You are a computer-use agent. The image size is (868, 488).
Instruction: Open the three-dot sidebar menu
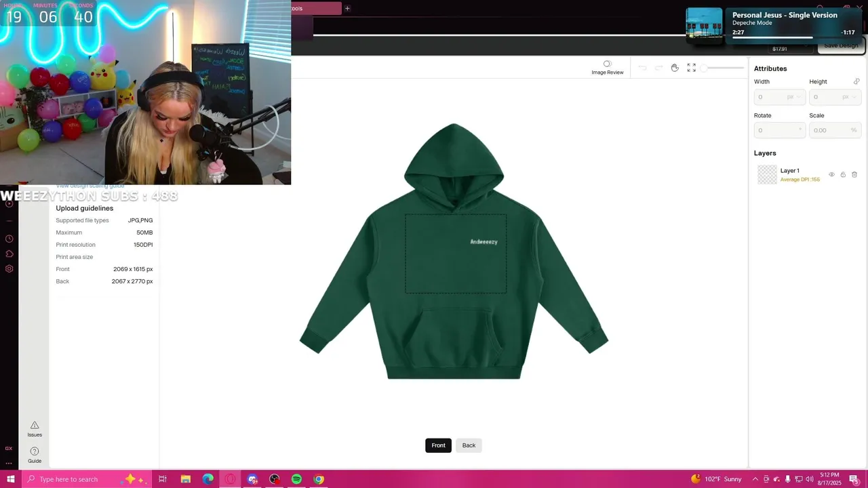9,463
